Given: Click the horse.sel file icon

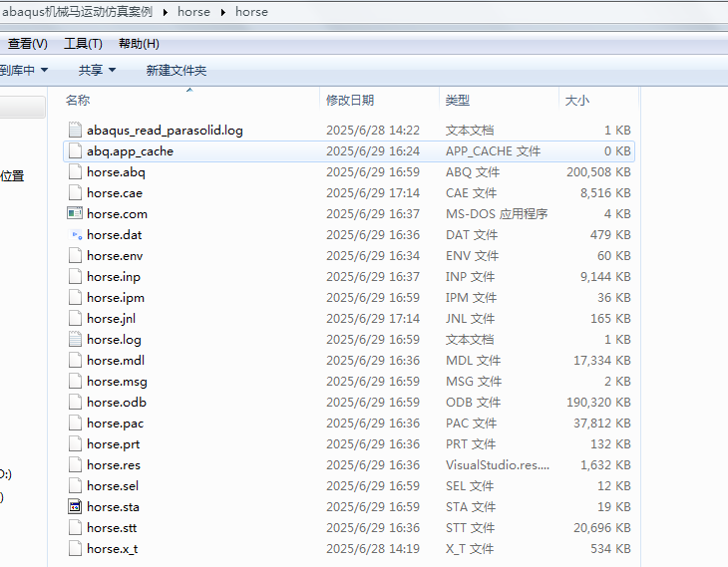Looking at the screenshot, I should point(75,485).
